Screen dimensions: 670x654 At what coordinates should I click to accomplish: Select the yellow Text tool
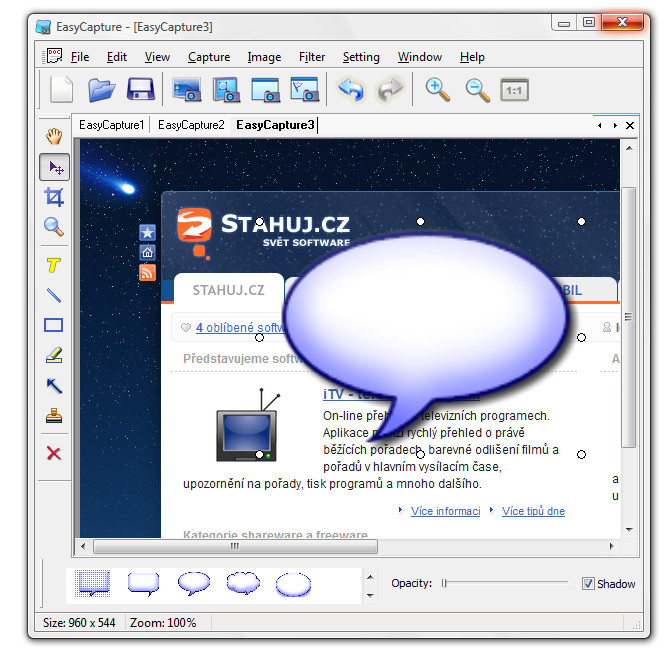tap(54, 265)
